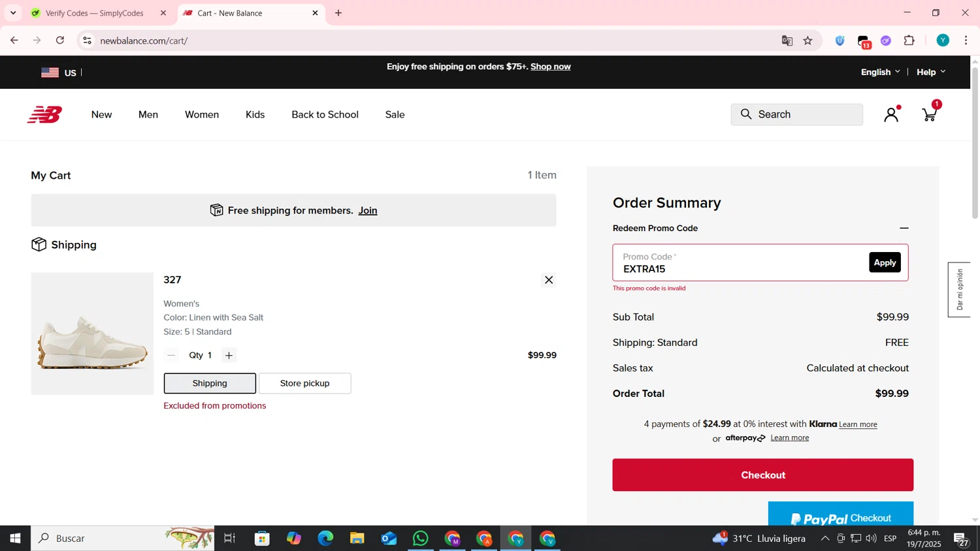
Task: Click Afterpay Learn more link
Action: click(x=789, y=438)
